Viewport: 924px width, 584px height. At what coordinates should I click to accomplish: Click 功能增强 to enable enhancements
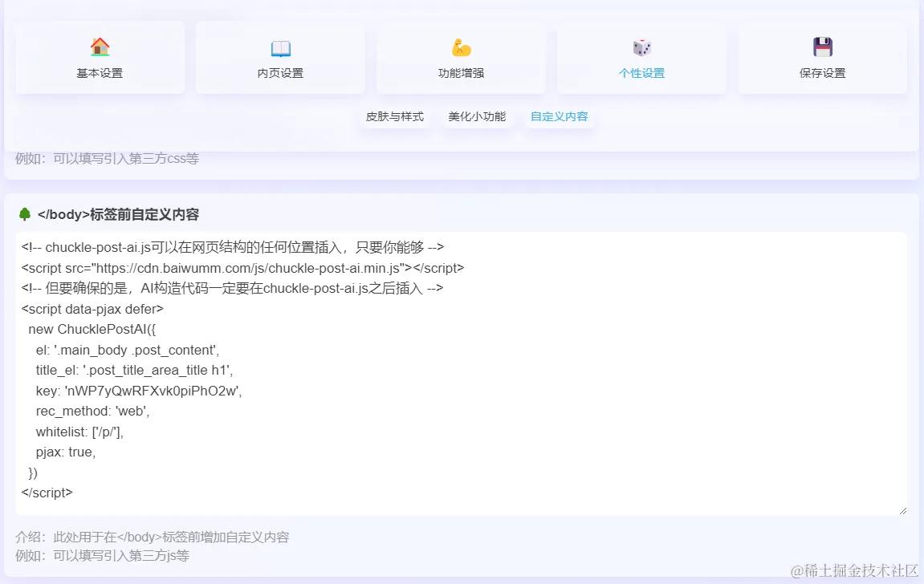pyautogui.click(x=460, y=58)
